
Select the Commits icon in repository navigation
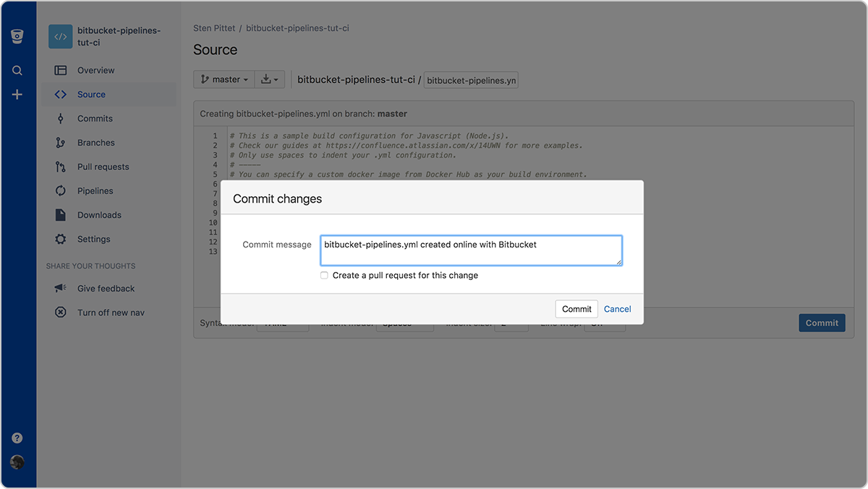[60, 118]
